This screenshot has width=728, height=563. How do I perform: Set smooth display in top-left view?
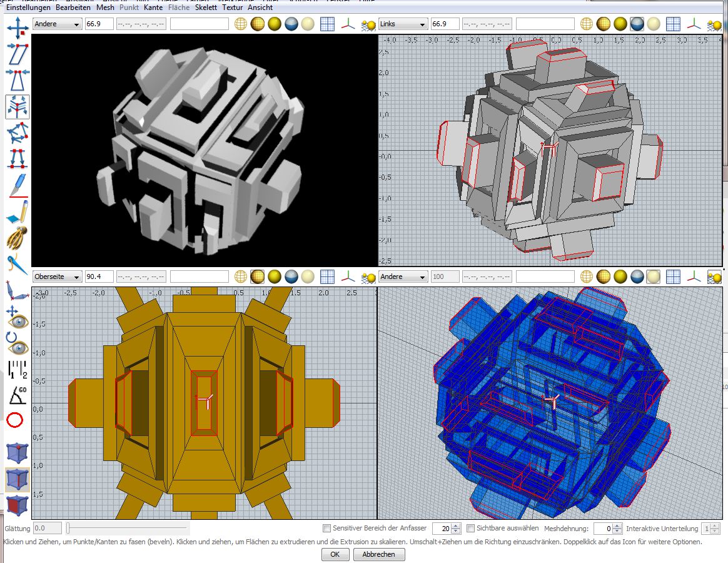(275, 24)
